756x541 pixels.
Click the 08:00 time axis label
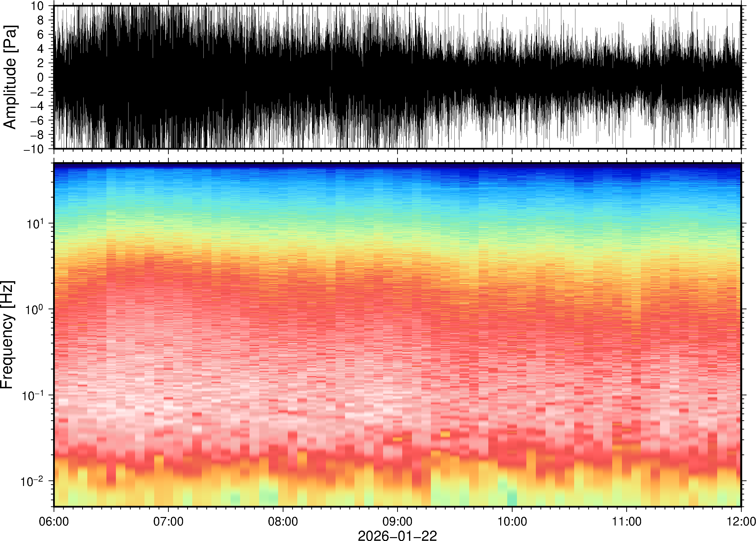[x=283, y=521]
